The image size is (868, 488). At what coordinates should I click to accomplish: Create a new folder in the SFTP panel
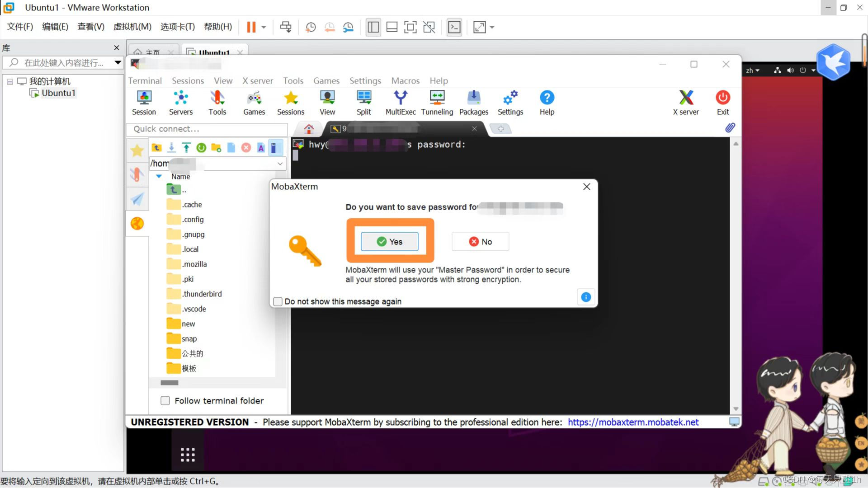click(216, 148)
